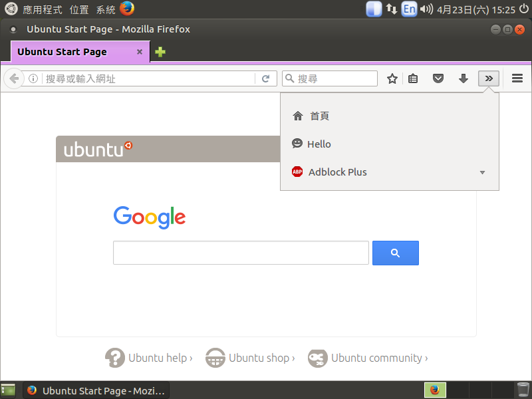Save page to Pocket

(x=438, y=78)
